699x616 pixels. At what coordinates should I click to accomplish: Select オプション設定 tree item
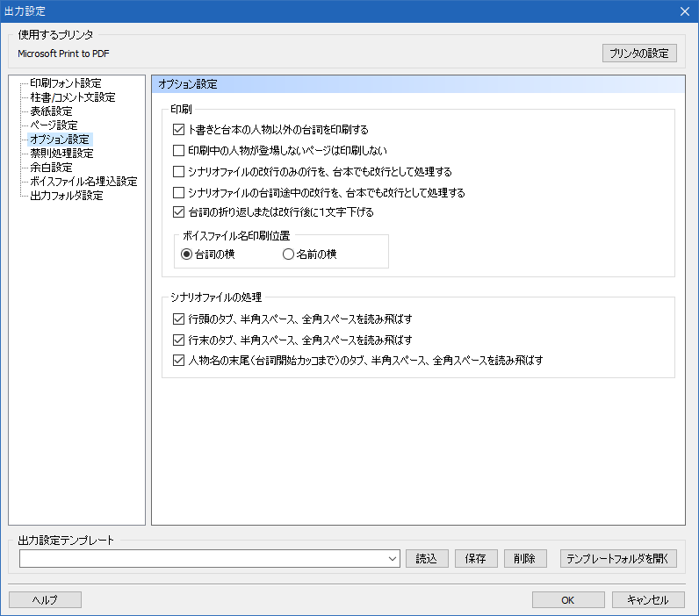tap(60, 140)
